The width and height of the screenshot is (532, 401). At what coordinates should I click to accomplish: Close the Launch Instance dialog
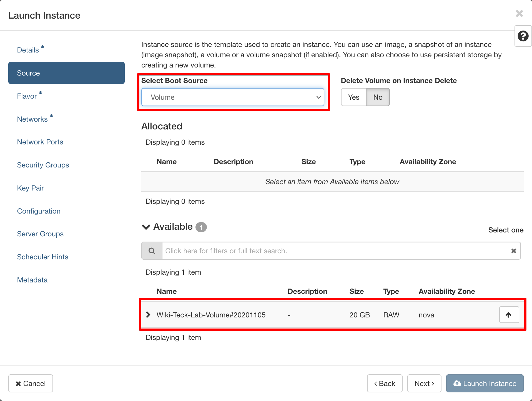pyautogui.click(x=519, y=14)
